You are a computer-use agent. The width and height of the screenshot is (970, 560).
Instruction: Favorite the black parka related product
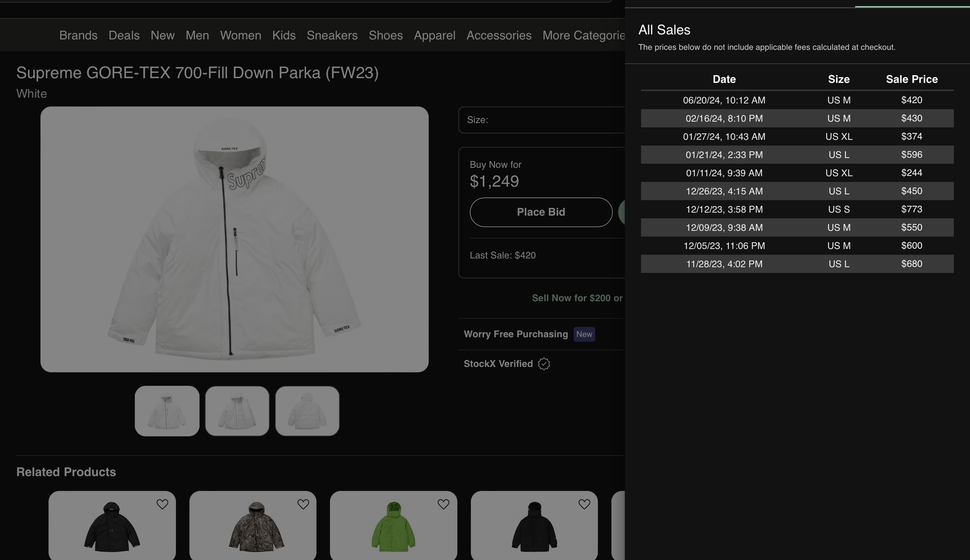162,504
